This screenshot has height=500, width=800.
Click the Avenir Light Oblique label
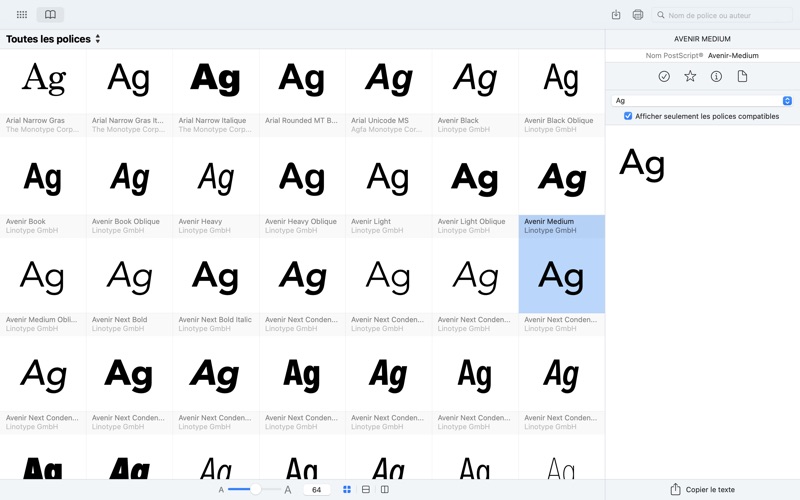point(471,221)
